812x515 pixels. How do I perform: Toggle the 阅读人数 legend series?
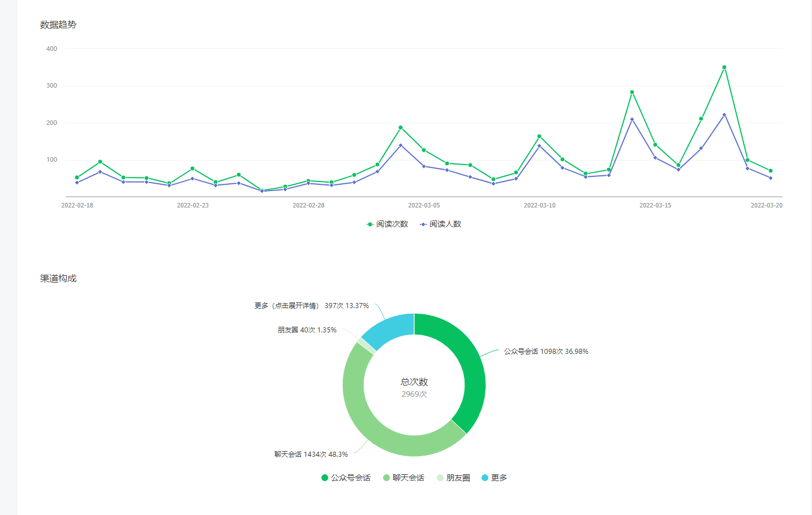coord(441,224)
